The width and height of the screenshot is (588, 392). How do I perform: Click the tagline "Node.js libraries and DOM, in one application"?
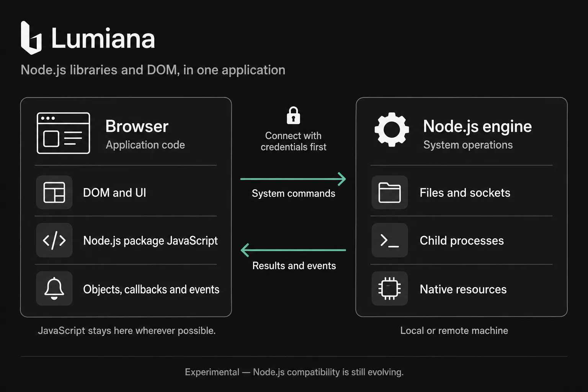click(153, 70)
